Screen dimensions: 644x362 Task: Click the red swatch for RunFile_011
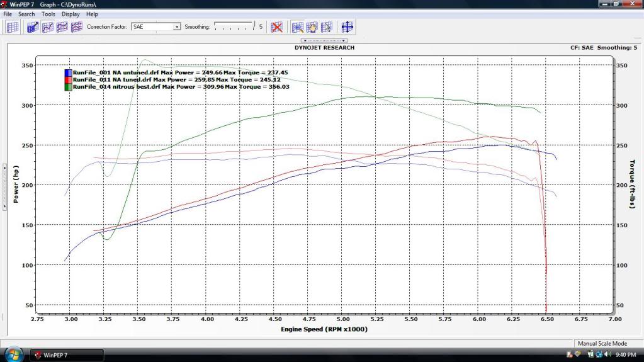click(x=68, y=80)
